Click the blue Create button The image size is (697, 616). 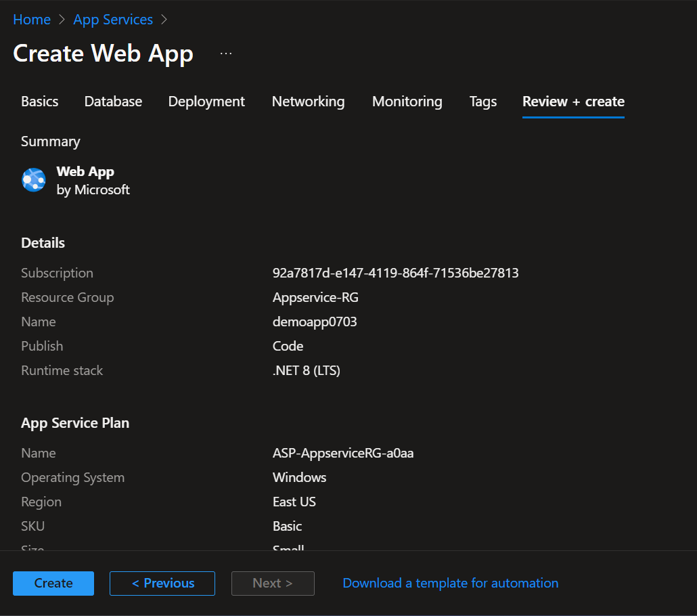(53, 583)
